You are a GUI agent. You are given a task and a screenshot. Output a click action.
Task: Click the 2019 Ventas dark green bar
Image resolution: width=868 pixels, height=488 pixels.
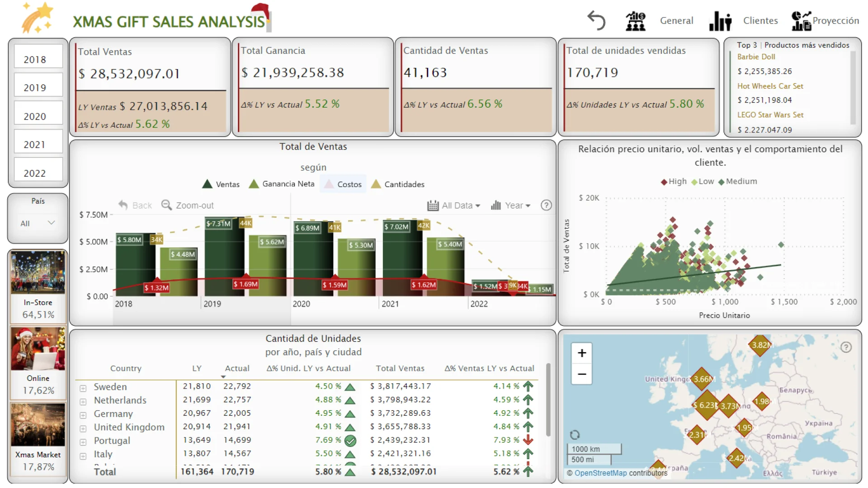click(x=224, y=256)
